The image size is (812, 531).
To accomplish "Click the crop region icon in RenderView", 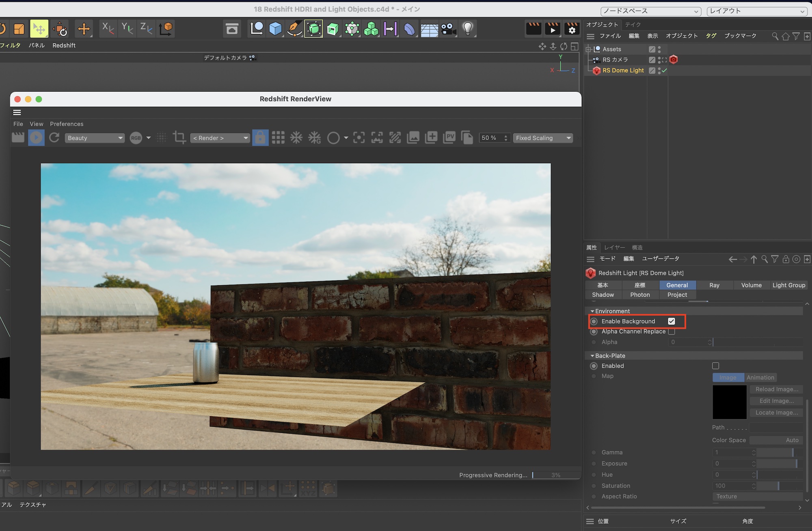I will click(179, 138).
